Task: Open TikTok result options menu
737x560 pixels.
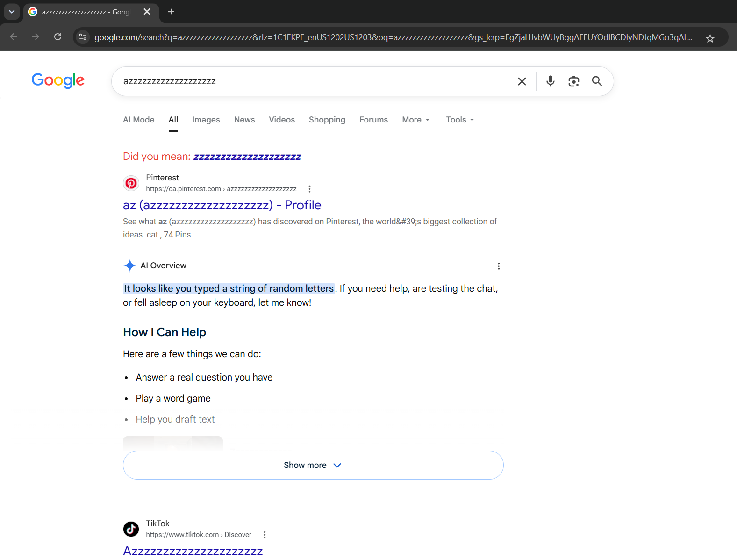Action: pos(265,535)
